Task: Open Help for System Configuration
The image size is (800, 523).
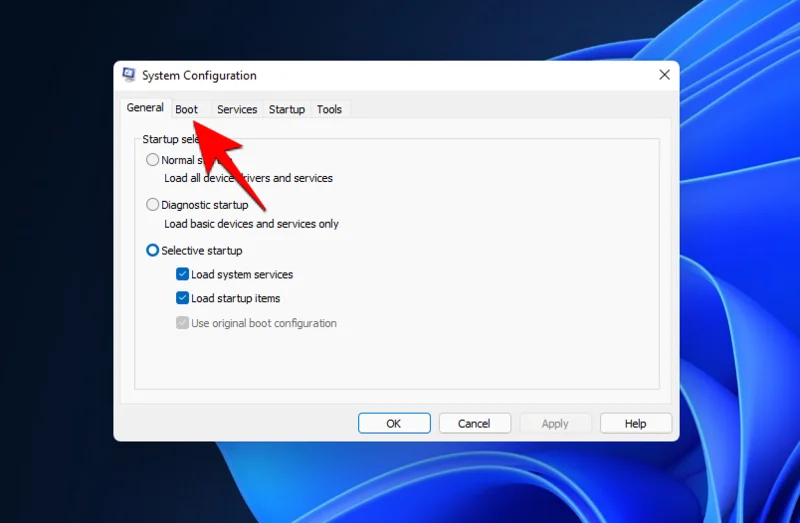Action: coord(636,424)
